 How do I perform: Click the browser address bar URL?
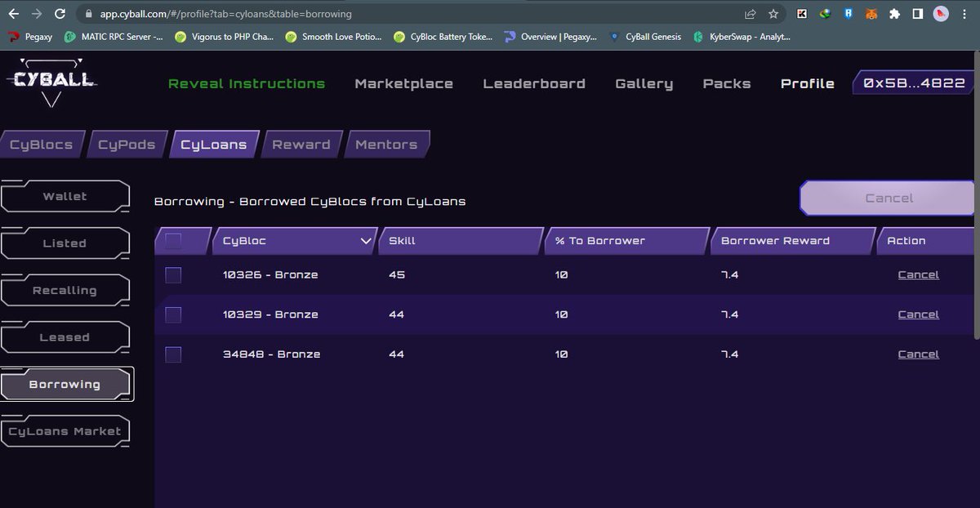[x=226, y=14]
